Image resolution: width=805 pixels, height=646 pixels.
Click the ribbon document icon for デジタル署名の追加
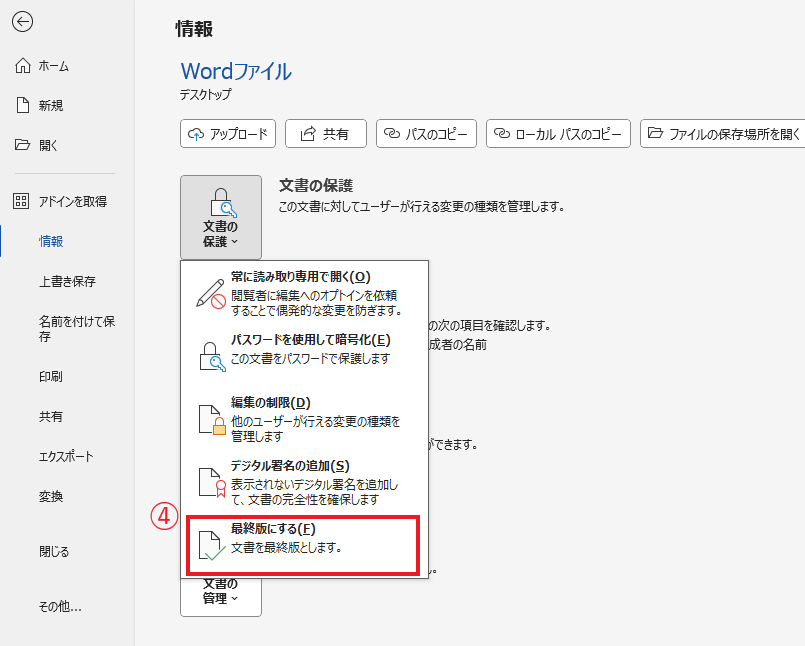211,482
